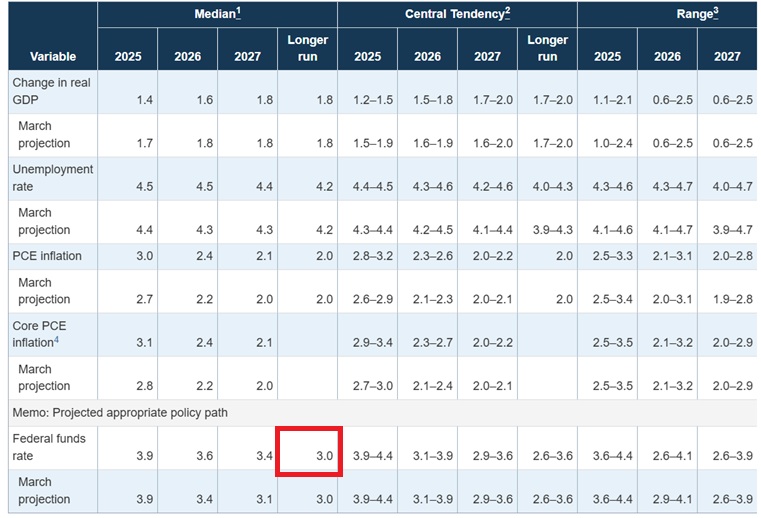
Task: Click GDP March projection median 1.7 cell
Action: pos(145,143)
